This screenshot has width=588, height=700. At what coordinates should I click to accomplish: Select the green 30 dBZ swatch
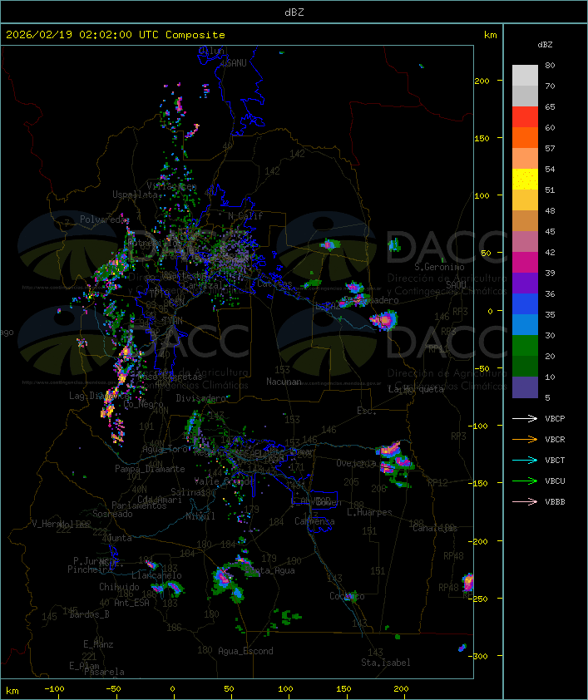coord(525,346)
